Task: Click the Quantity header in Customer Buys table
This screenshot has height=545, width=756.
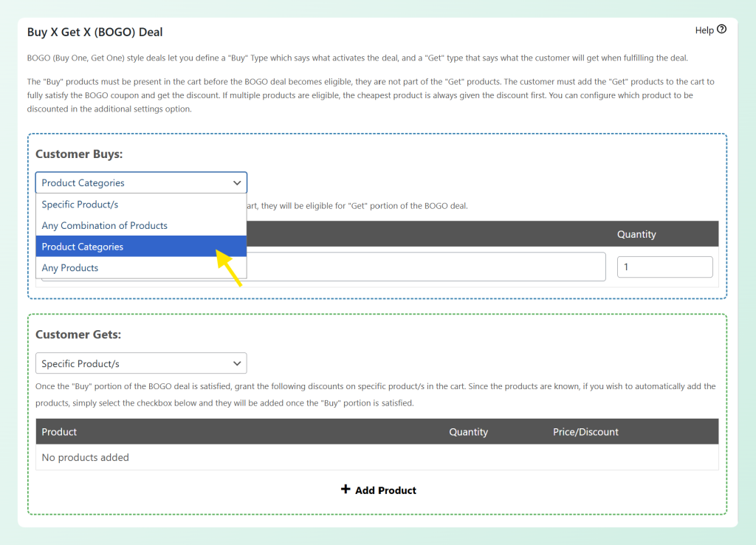Action: click(636, 234)
